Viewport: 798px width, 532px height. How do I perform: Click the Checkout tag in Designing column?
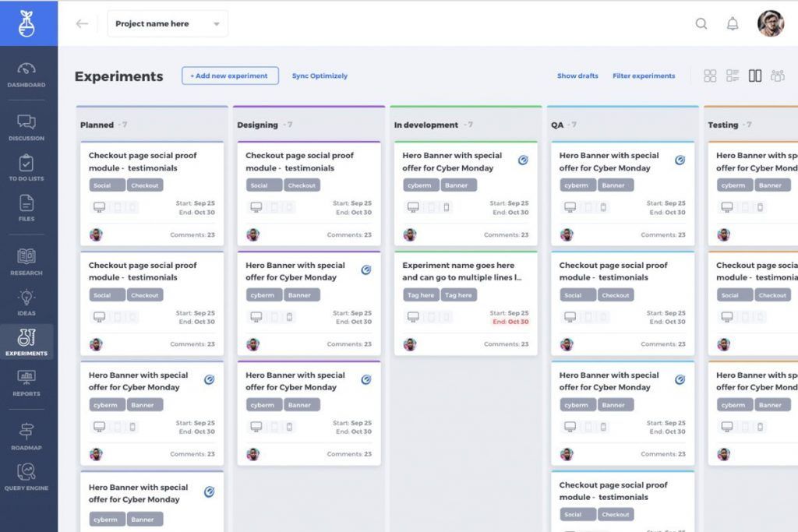pos(302,185)
